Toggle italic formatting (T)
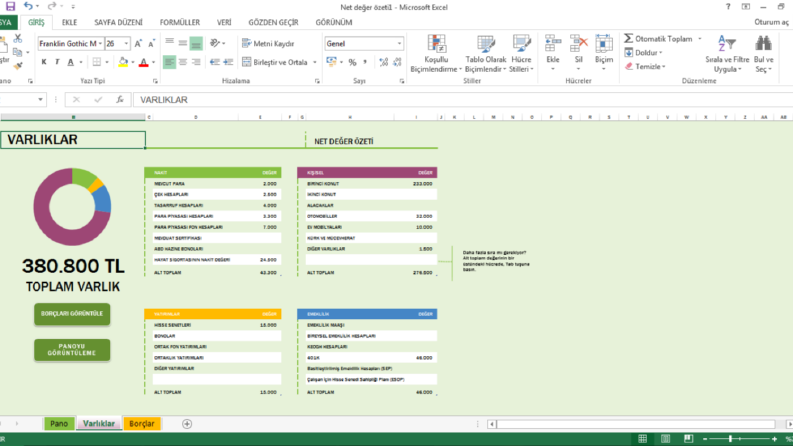 [x=57, y=62]
